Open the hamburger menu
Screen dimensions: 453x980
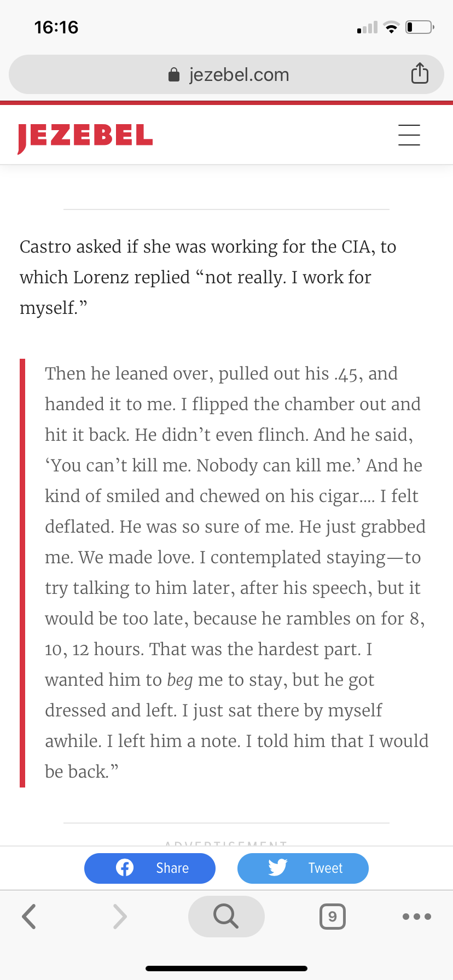(409, 135)
